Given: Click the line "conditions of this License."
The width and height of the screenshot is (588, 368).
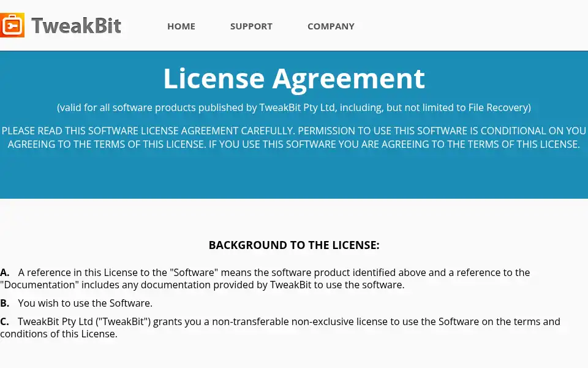Looking at the screenshot, I should [59, 334].
